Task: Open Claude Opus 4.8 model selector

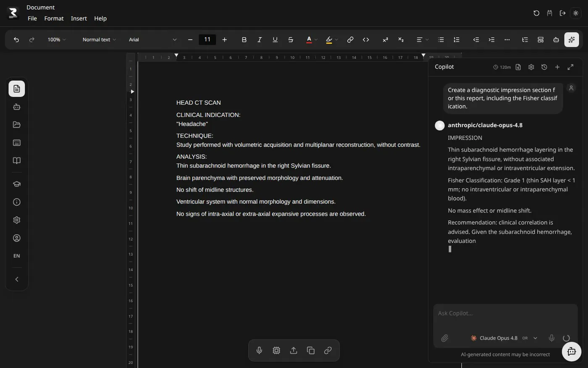Action: coord(504,338)
